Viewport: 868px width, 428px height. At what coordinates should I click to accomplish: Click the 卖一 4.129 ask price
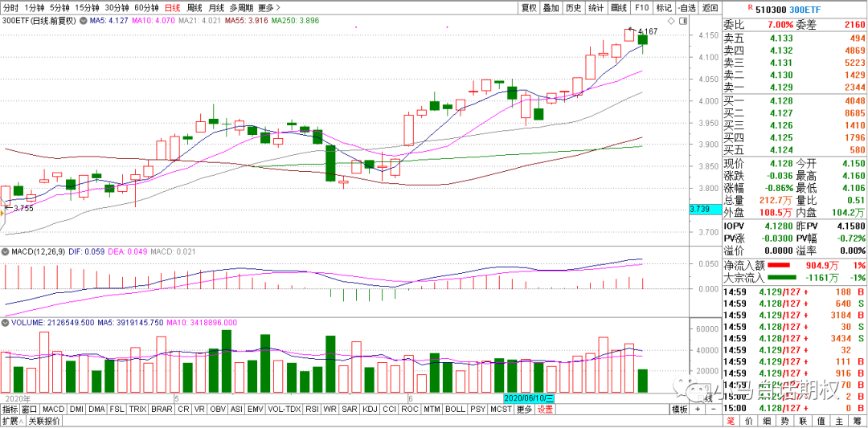[x=780, y=88]
